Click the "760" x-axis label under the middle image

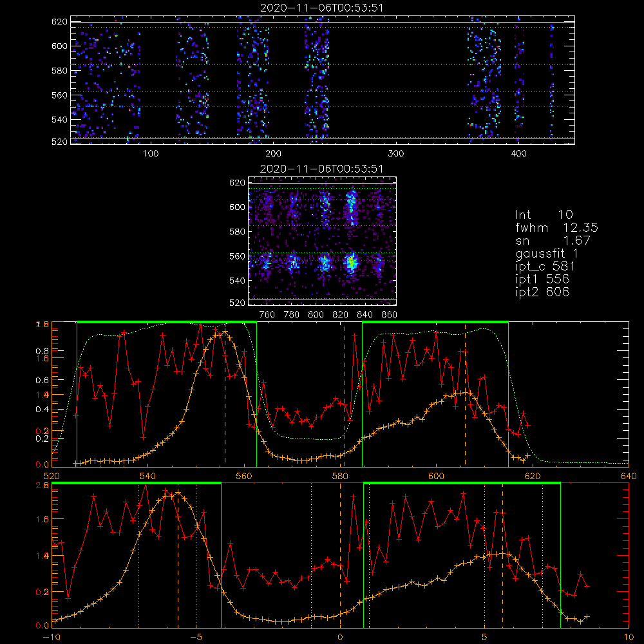click(x=267, y=315)
